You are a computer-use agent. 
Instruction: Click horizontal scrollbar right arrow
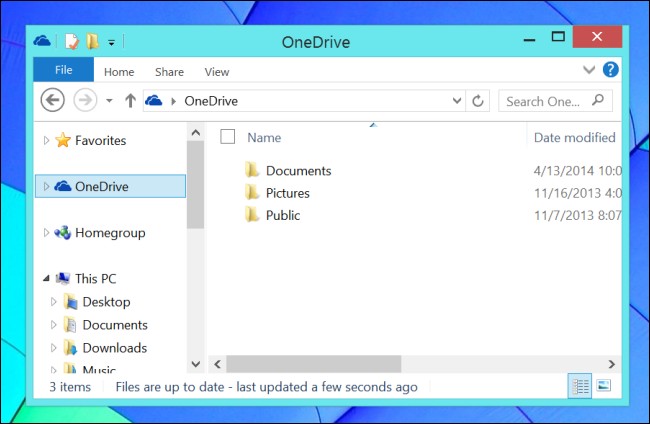pyautogui.click(x=611, y=364)
